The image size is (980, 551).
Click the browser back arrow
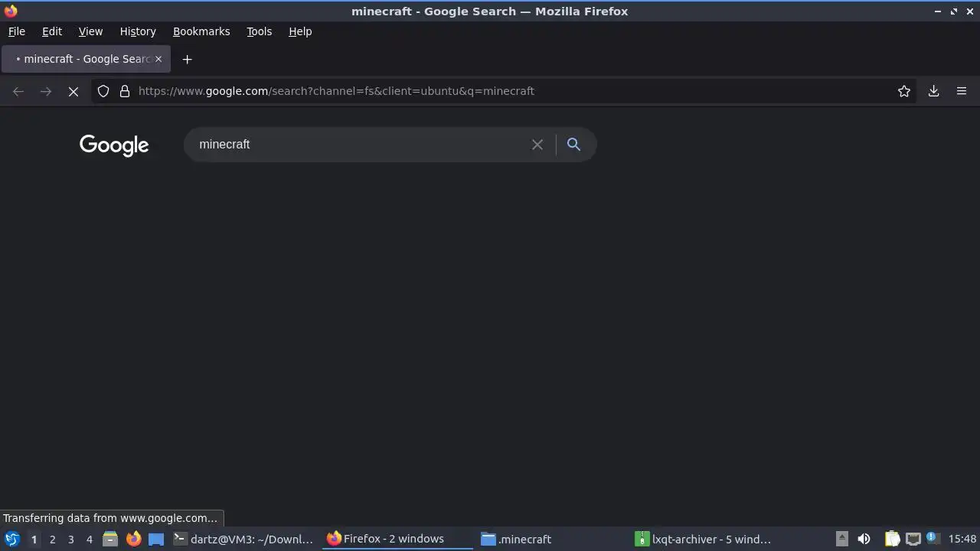(18, 91)
